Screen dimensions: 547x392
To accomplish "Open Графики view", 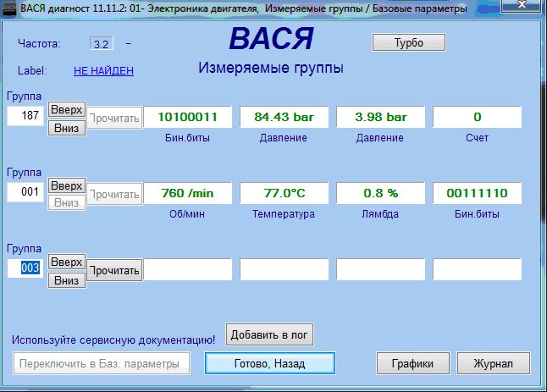I will click(x=412, y=364).
